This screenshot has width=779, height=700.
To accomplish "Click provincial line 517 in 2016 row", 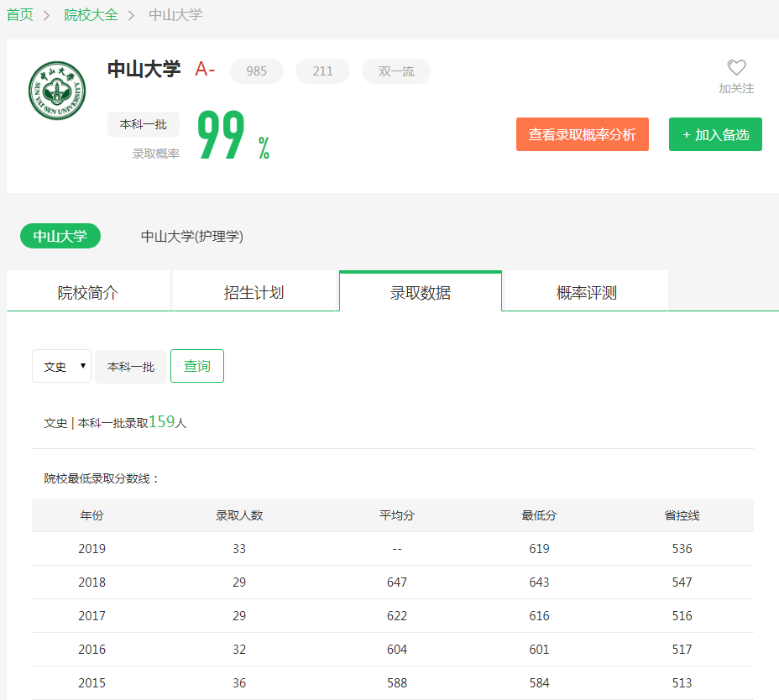I will point(682,649).
